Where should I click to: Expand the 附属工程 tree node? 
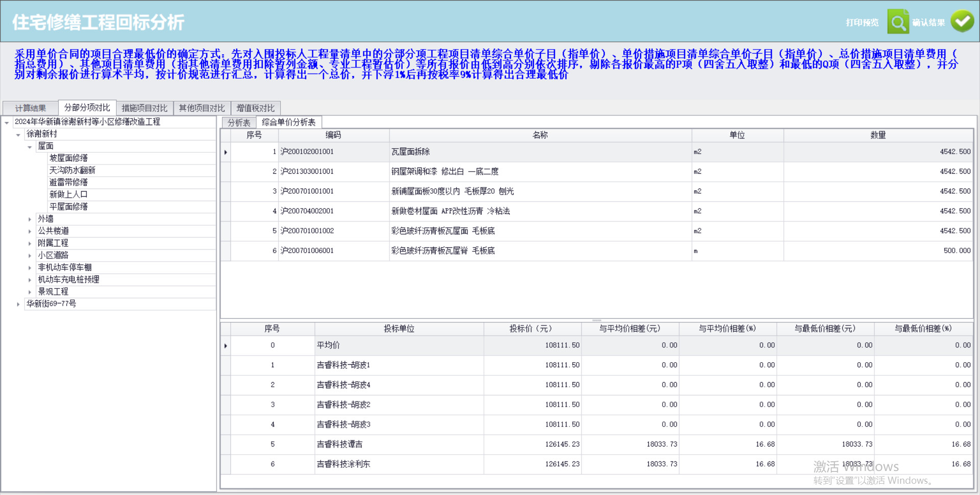click(30, 244)
